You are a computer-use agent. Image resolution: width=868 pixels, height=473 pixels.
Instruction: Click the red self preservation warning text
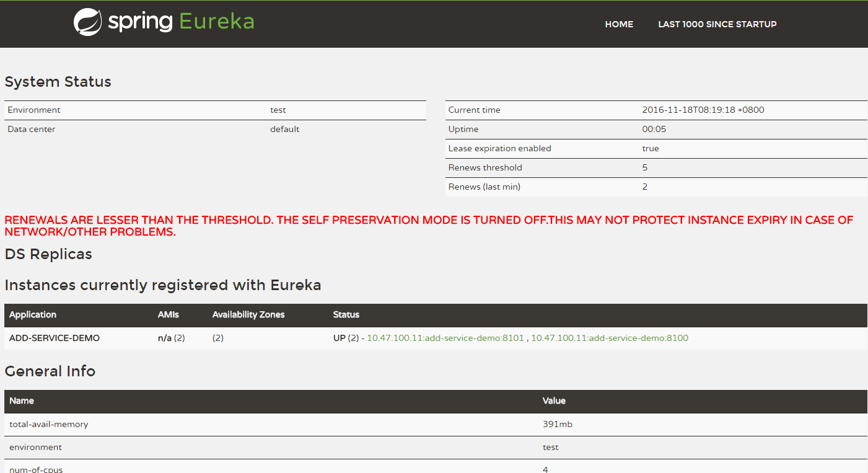point(429,226)
